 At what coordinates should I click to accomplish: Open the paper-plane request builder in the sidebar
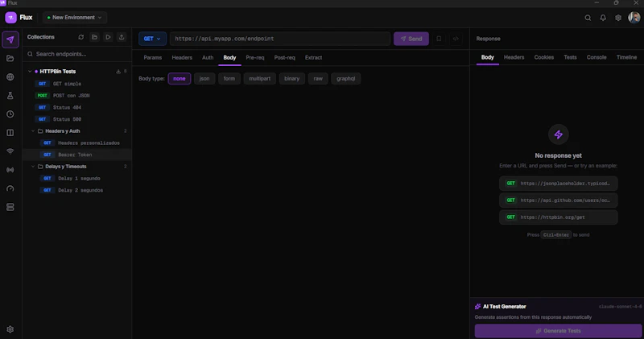(10, 39)
